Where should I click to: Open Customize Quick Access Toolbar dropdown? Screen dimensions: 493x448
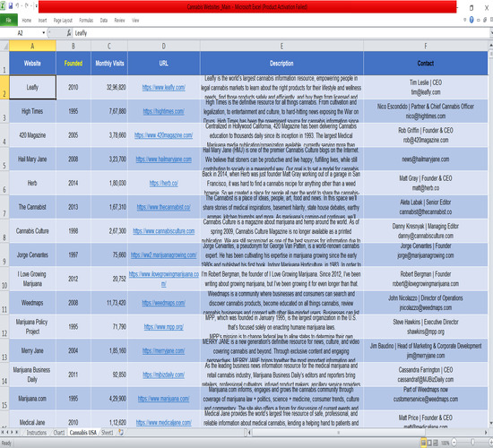click(37, 6)
